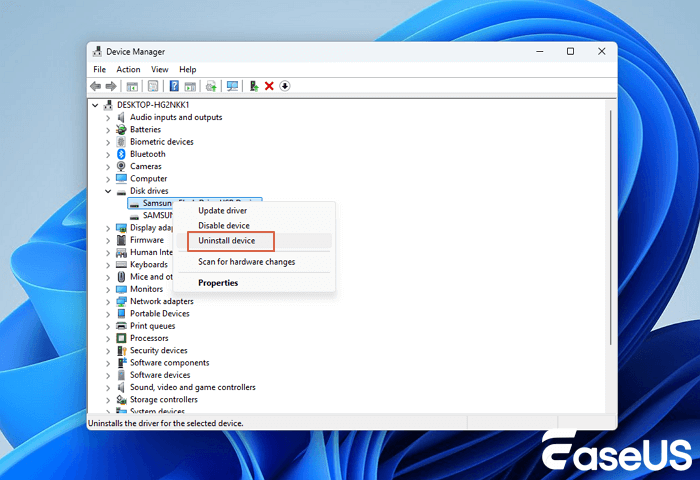Collapse the Disk drives category
Screen dimensions: 700x480
tap(108, 191)
